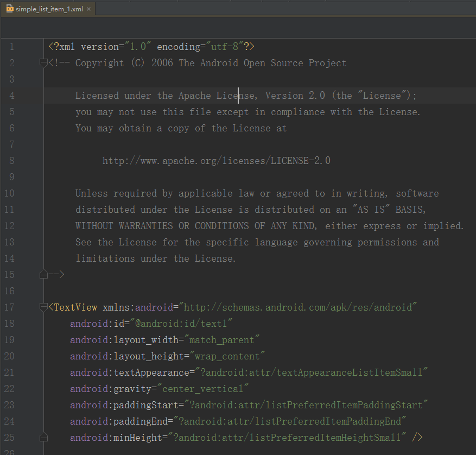Click the TextView end fold marker on line 25
Image resolution: width=476 pixels, height=455 pixels.
pyautogui.click(x=43, y=438)
